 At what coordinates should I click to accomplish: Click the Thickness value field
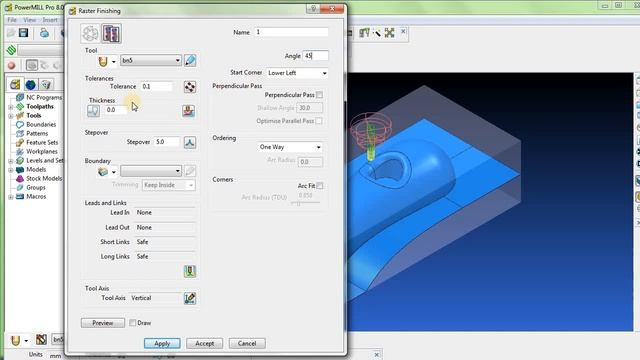point(115,110)
